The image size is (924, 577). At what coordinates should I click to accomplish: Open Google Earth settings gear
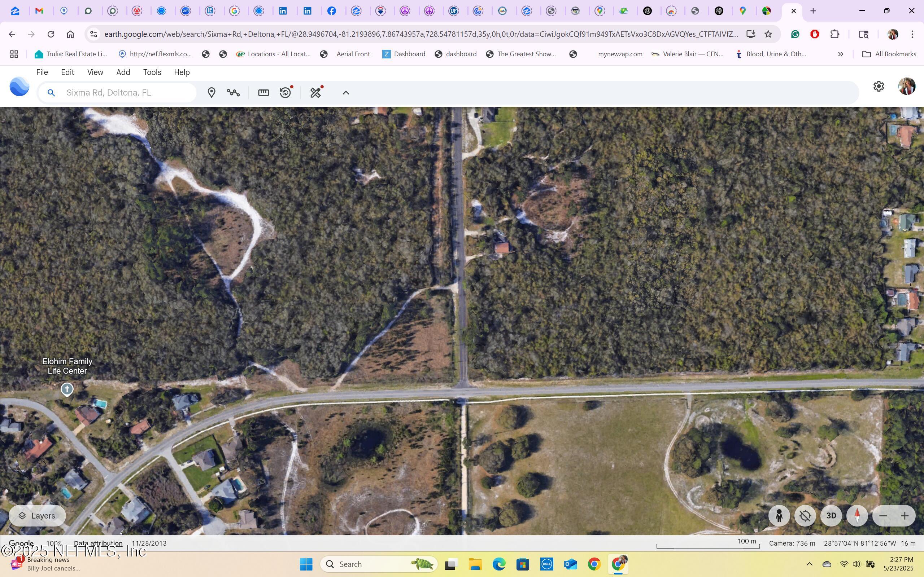point(879,86)
